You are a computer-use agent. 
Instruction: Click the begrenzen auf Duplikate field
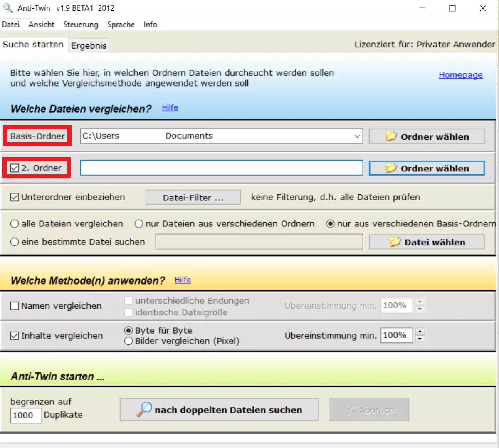tap(26, 415)
